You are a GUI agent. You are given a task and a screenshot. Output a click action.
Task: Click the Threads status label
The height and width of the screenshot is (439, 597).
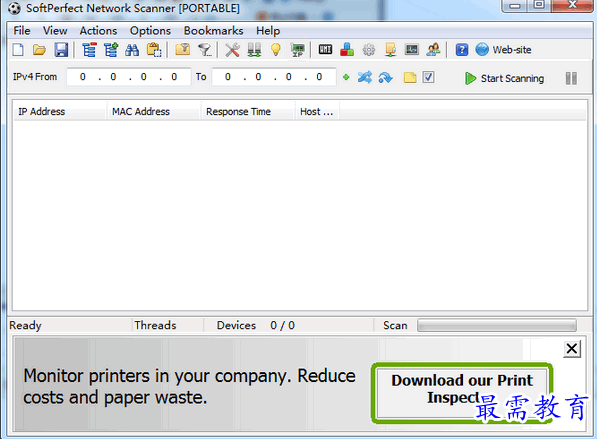tap(155, 325)
